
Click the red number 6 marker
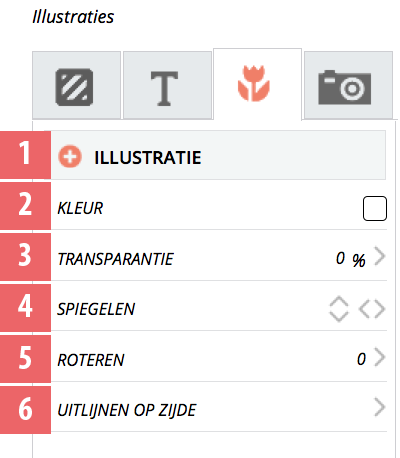25,410
